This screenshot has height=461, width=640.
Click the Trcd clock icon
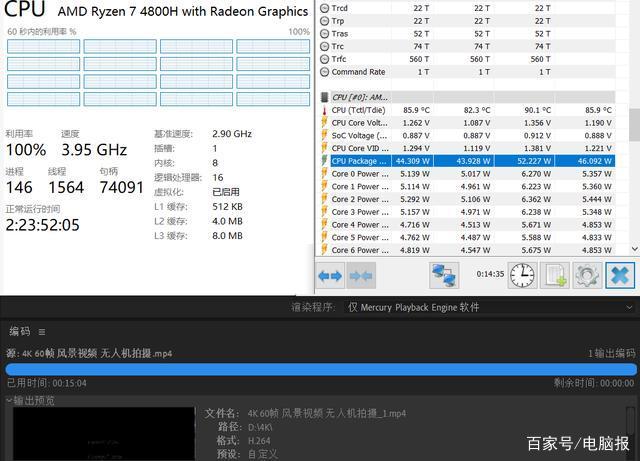(x=324, y=8)
